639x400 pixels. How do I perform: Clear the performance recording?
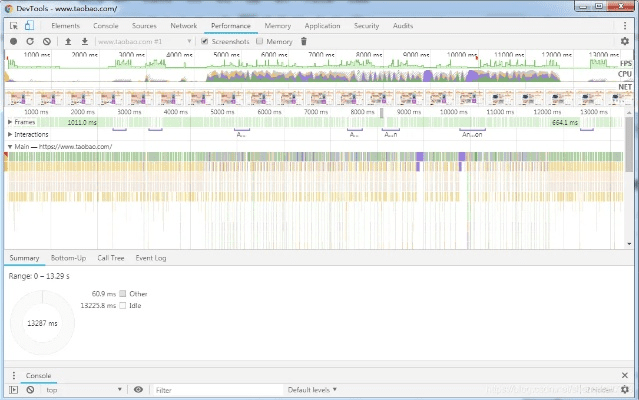46,41
